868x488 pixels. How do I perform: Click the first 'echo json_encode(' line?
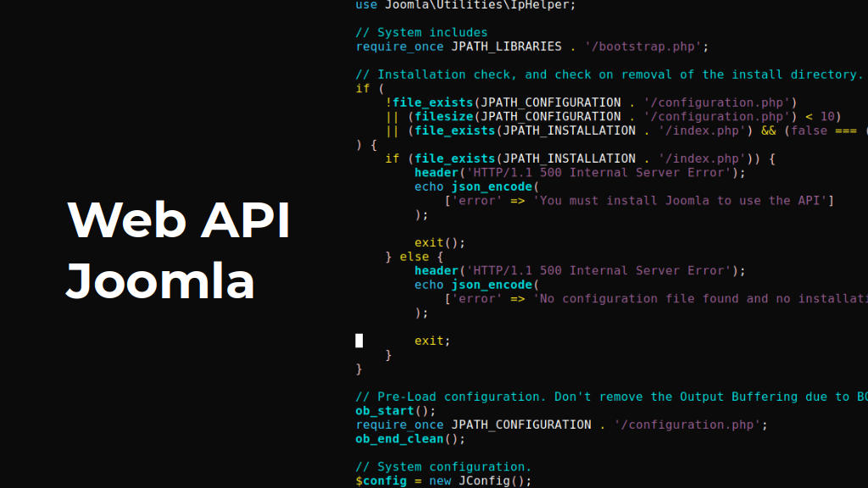coord(476,187)
